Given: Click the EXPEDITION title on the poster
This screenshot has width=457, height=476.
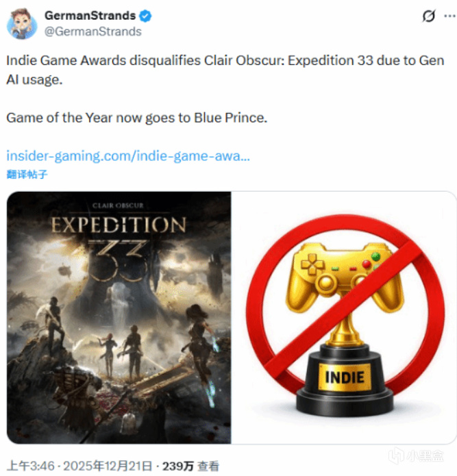Looking at the screenshot, I should 119,225.
